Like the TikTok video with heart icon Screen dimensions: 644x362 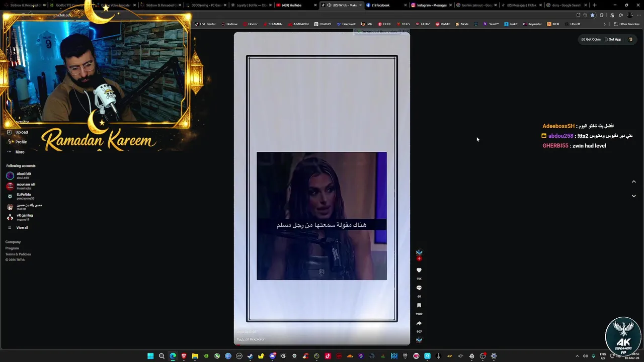(419, 270)
